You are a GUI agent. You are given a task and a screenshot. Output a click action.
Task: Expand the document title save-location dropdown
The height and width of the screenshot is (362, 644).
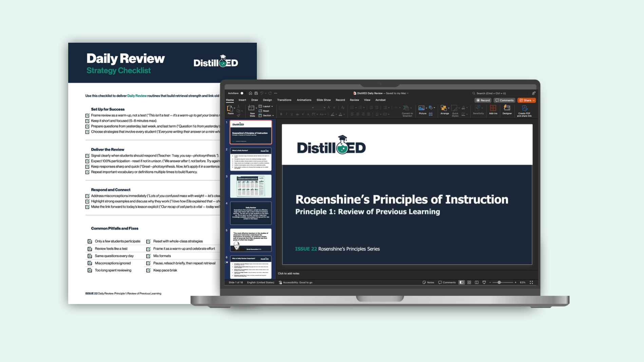click(x=408, y=93)
